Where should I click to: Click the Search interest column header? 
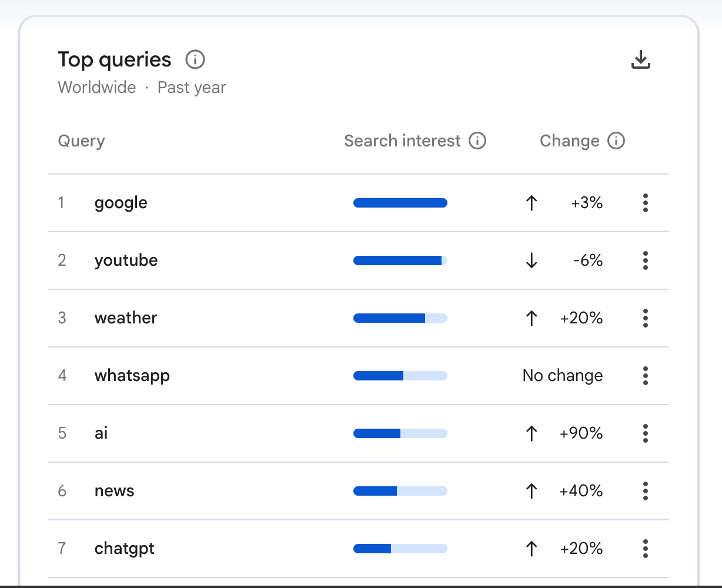402,141
